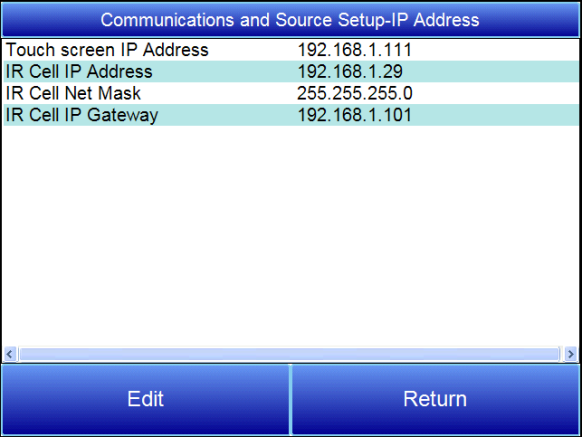Pick the IR Cell IP Gateway label
Viewport: 582px width, 437px height.
coord(82,115)
